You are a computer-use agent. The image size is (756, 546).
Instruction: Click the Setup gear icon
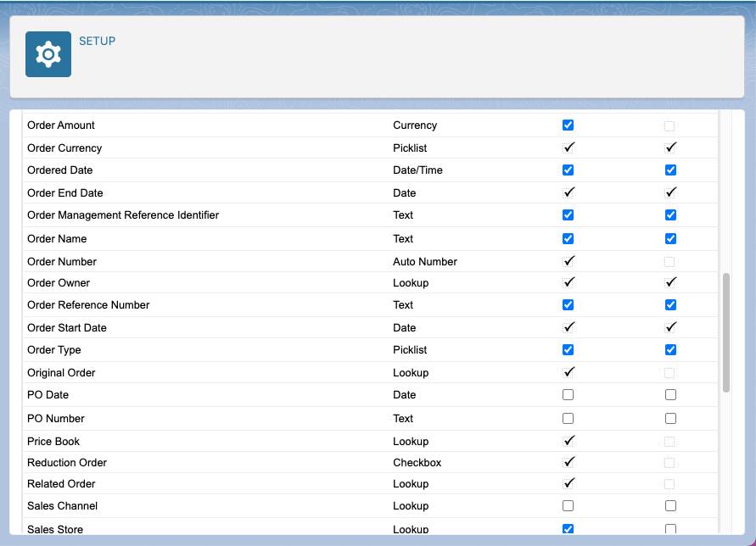click(48, 54)
